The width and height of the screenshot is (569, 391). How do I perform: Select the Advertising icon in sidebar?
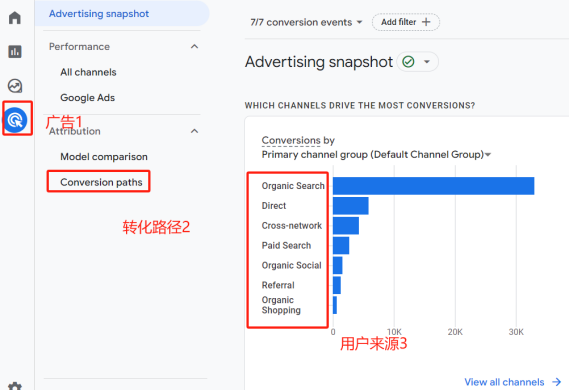pyautogui.click(x=16, y=119)
